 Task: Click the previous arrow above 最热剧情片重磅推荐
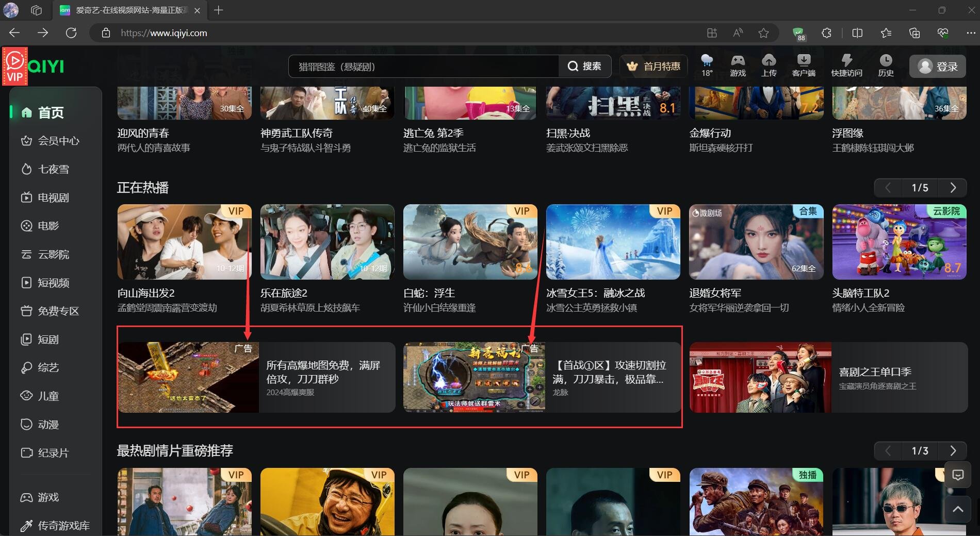point(888,450)
